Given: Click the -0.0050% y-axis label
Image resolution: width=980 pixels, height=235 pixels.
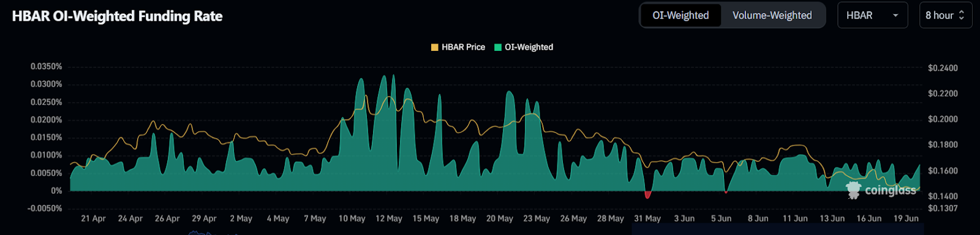Looking at the screenshot, I should click(x=45, y=209).
